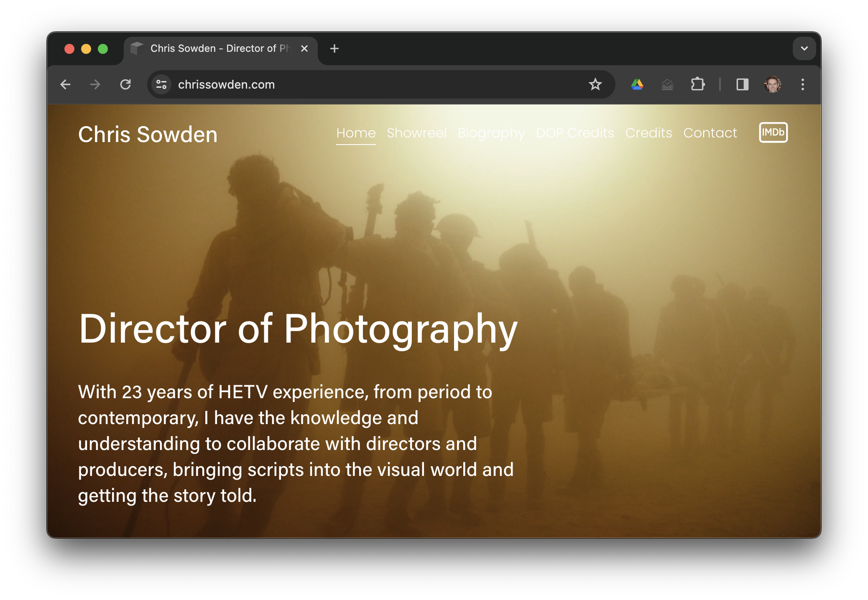Bookmark this page with the star icon
868x600 pixels.
point(595,85)
